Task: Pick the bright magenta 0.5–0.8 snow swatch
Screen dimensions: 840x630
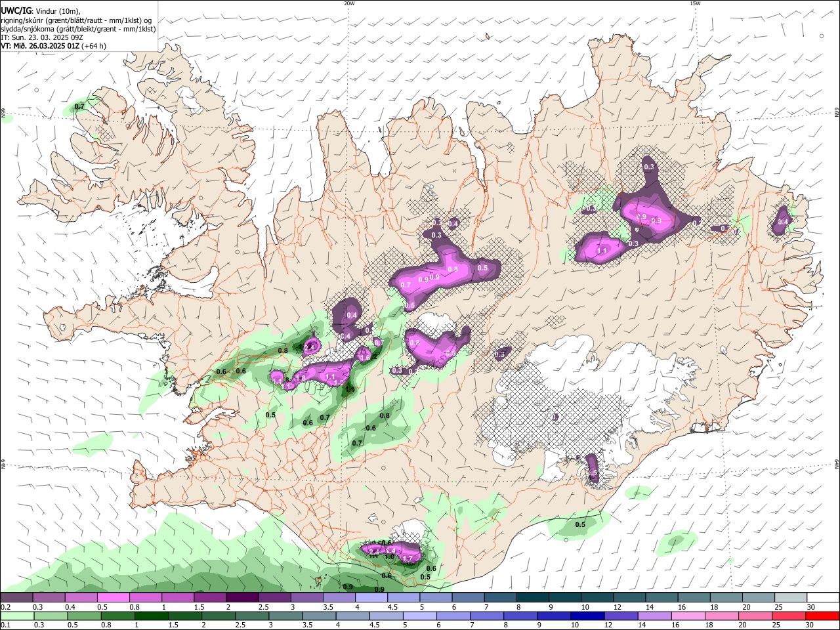Action: coord(113,597)
